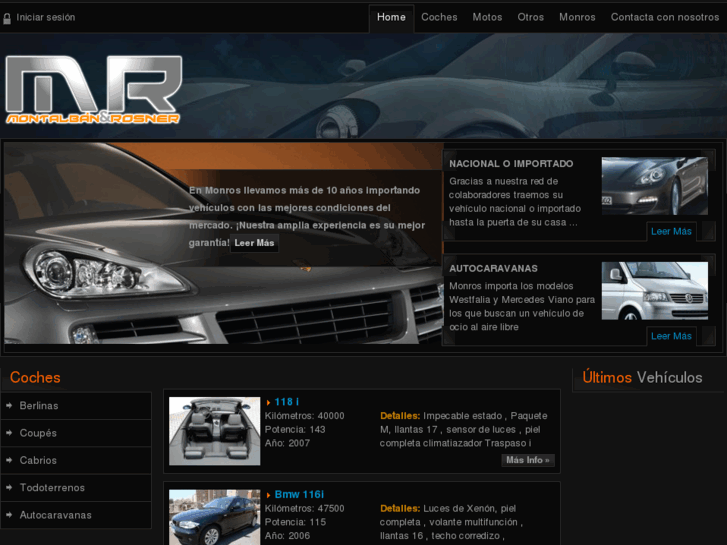Image resolution: width=727 pixels, height=545 pixels.
Task: Open the Bmw 116i black car photo
Action: pos(215,517)
